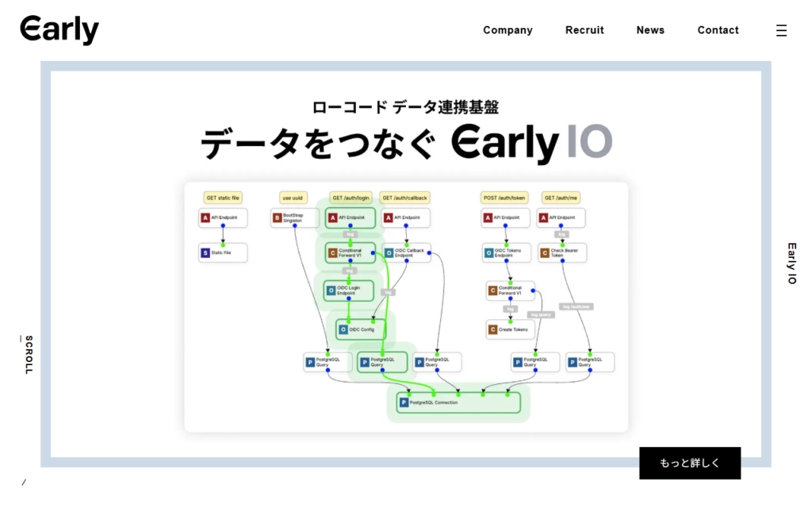Click the 'log query' edge label
This screenshot has width=812, height=508.
pos(541,314)
